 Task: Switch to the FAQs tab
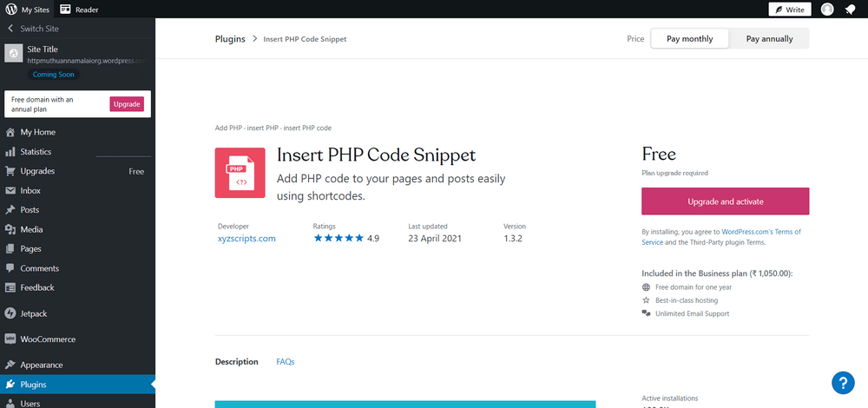point(285,362)
